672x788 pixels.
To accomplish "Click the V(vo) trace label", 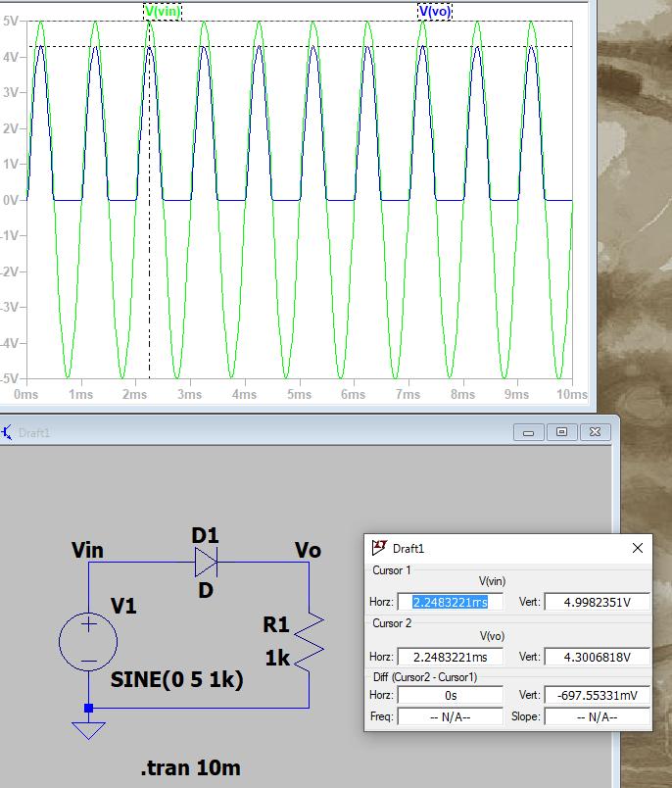I will coord(435,11).
